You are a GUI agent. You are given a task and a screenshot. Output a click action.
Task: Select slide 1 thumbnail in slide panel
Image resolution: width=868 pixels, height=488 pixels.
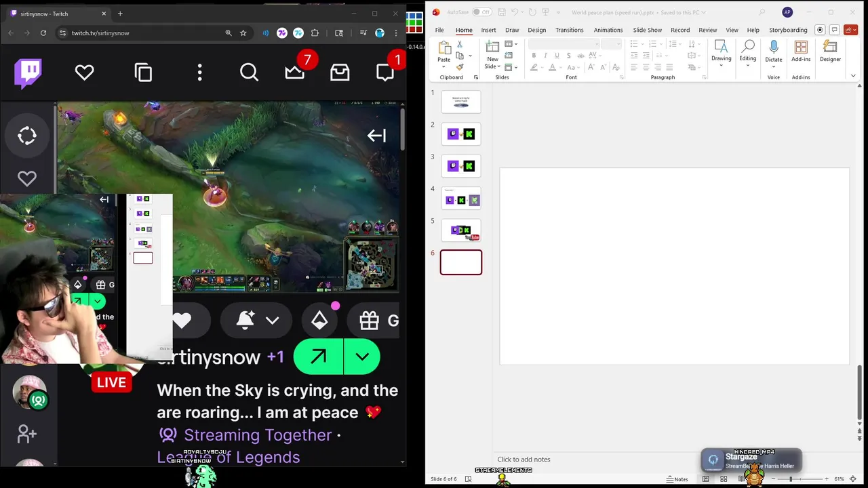click(x=461, y=102)
